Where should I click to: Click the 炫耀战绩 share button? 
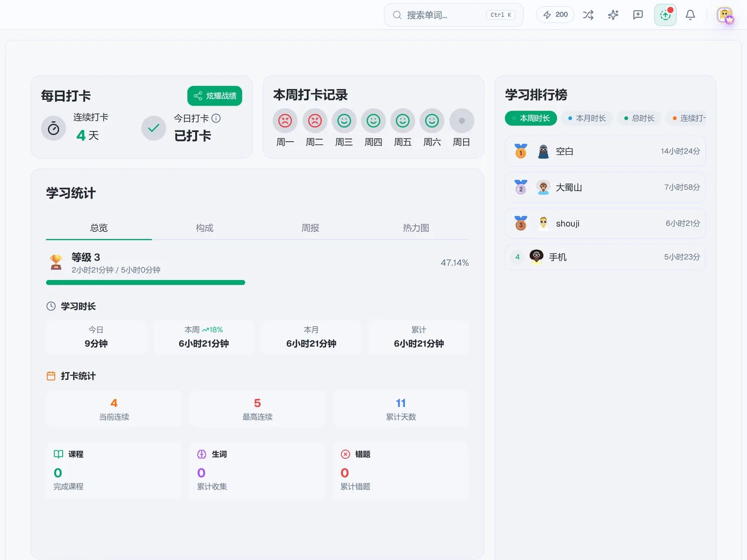point(215,96)
